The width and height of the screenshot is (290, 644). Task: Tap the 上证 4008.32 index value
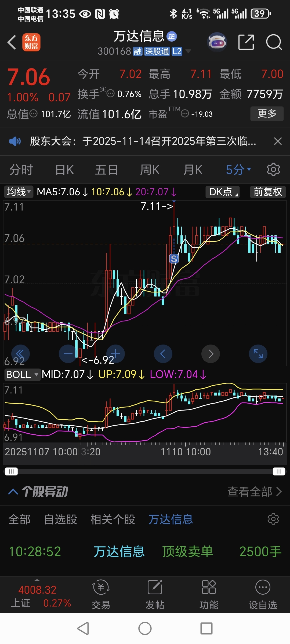[37, 590]
